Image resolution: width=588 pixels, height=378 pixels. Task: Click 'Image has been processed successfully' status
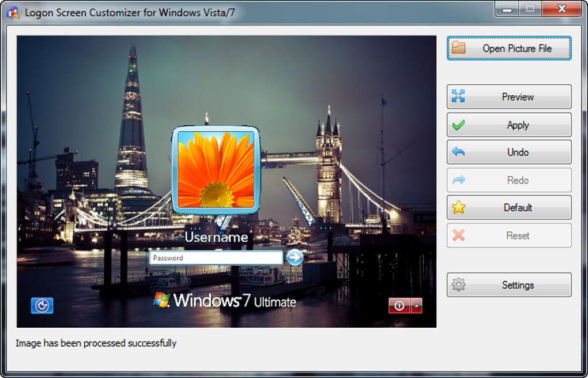tap(96, 343)
